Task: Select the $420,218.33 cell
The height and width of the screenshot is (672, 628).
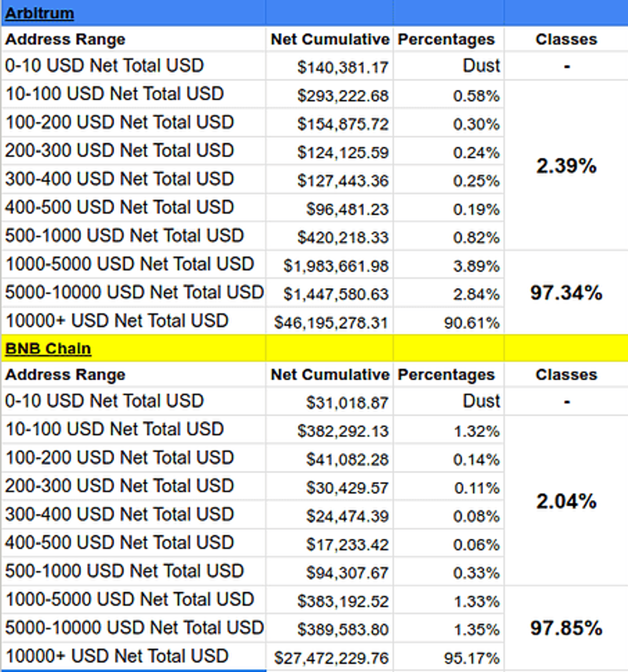Action: 343,237
